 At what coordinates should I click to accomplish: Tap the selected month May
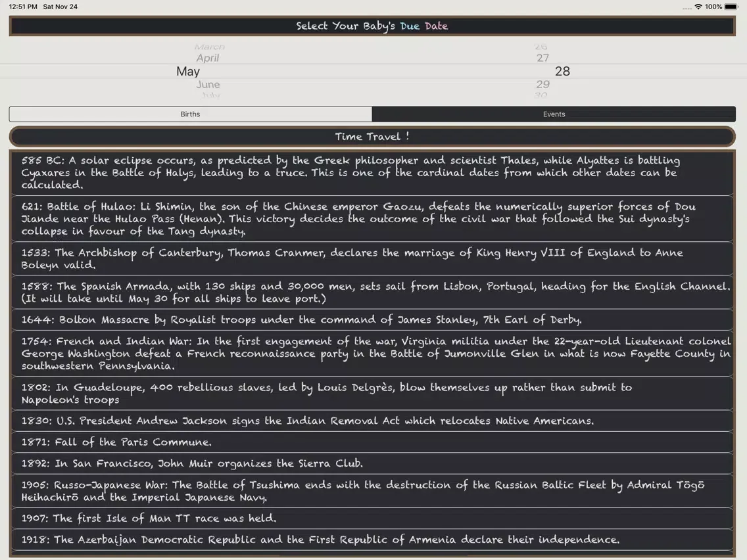coord(188,72)
